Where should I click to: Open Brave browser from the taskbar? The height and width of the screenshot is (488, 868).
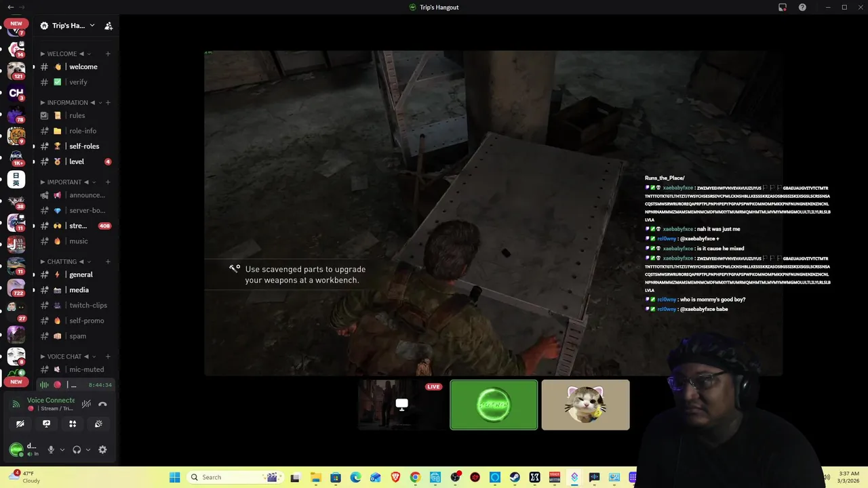(x=395, y=477)
